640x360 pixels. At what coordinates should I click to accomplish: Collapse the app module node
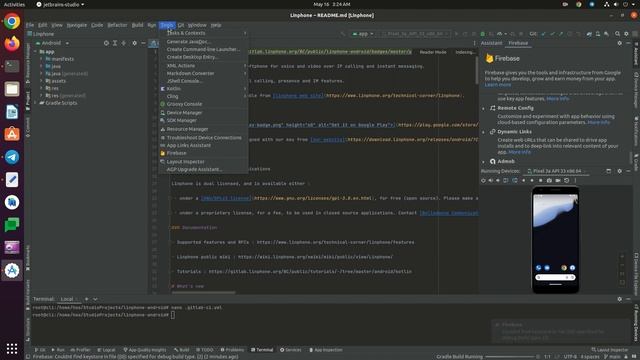[x=36, y=52]
